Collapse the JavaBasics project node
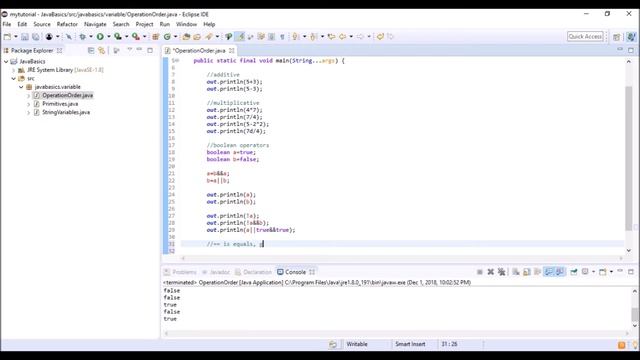Screen dimensions: 640x360 [6, 62]
